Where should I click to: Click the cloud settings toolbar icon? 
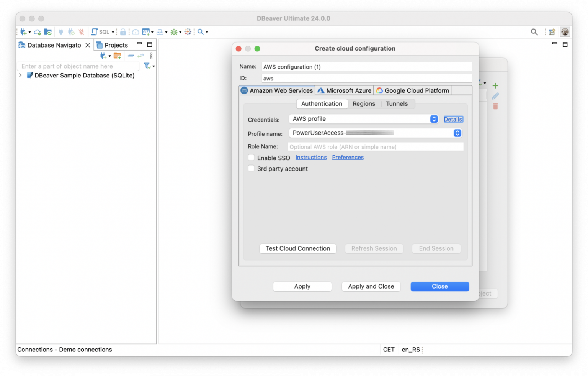37,32
